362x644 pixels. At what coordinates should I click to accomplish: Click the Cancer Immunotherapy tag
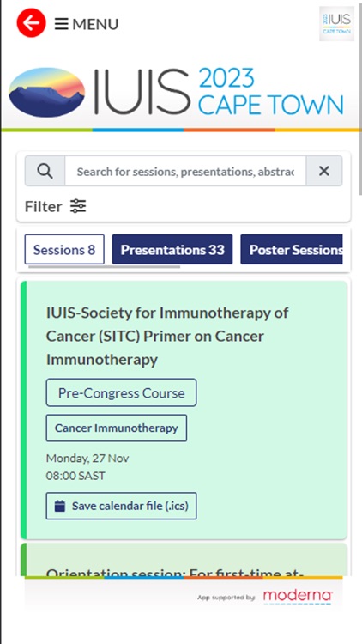[117, 428]
